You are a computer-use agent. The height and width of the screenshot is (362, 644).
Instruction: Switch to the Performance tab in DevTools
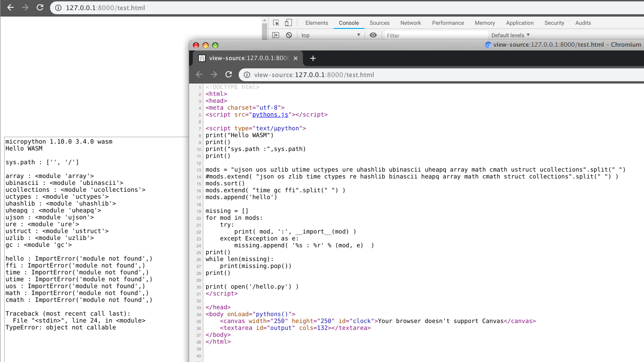448,23
